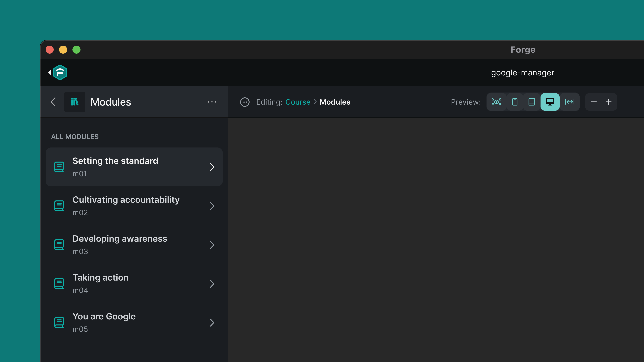Screen dimensions: 644x362
Task: Switch to full-width preview mode
Action: pyautogui.click(x=570, y=102)
